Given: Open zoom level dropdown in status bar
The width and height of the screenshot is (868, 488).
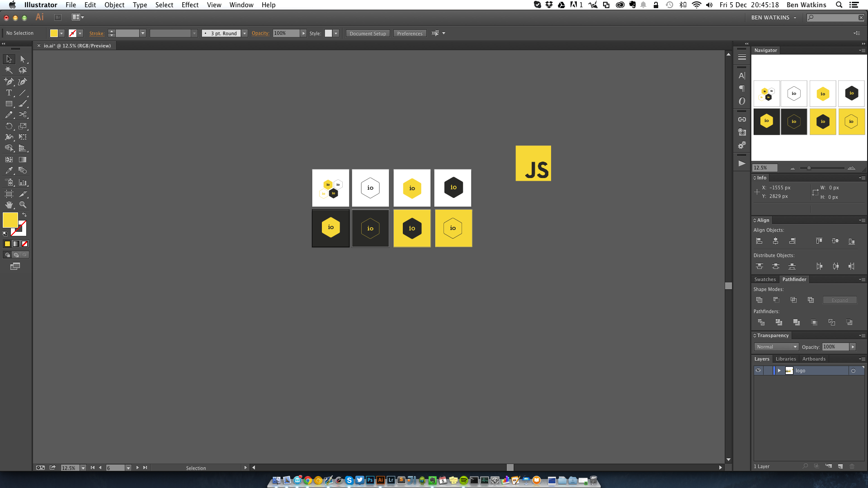Looking at the screenshot, I should point(83,468).
